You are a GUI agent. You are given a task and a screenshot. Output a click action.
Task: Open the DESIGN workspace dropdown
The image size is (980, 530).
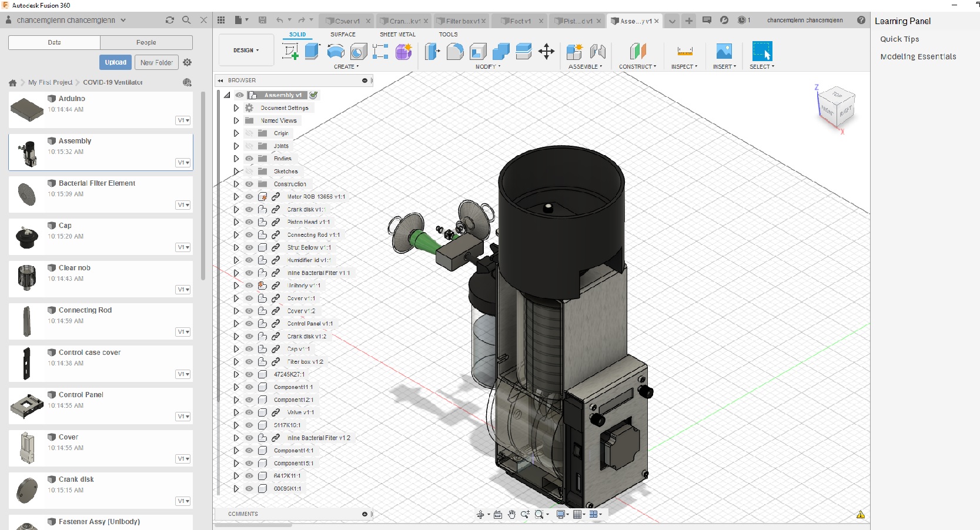click(246, 51)
